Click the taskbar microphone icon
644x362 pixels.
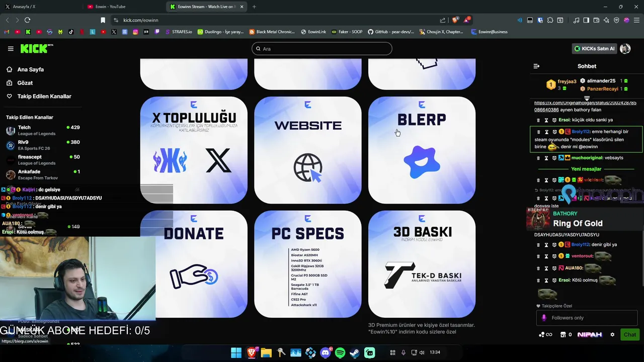coord(403,352)
